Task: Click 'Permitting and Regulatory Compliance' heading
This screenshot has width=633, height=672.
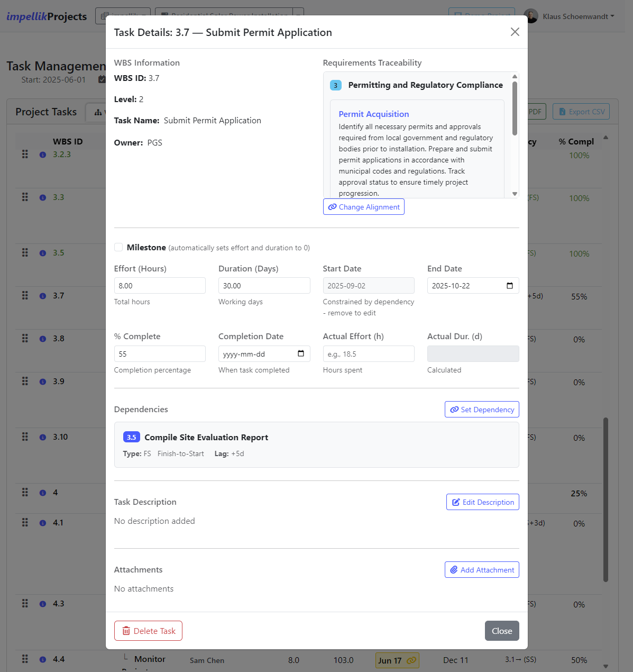Action: (426, 85)
